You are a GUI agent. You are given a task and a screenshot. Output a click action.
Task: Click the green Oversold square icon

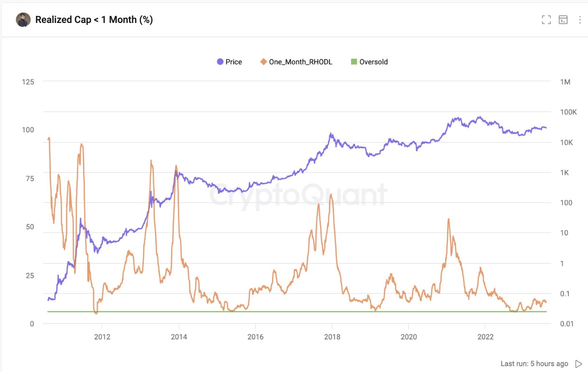(x=353, y=61)
